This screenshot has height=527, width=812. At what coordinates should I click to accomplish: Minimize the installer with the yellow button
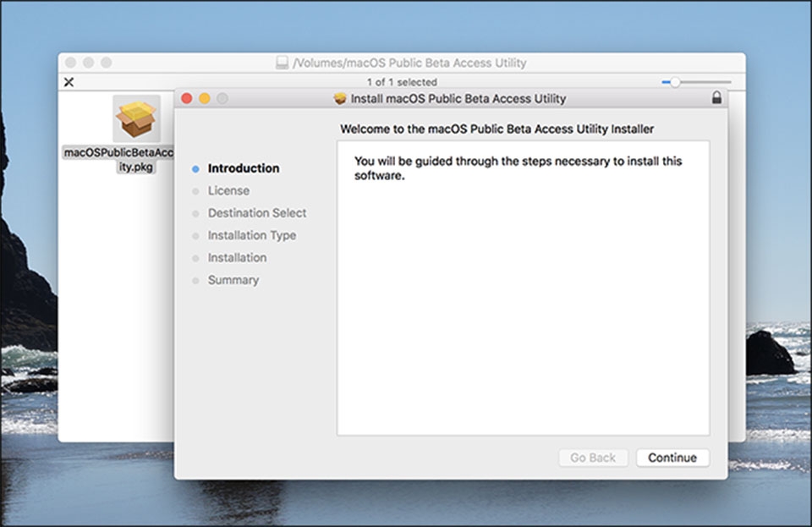pos(205,98)
